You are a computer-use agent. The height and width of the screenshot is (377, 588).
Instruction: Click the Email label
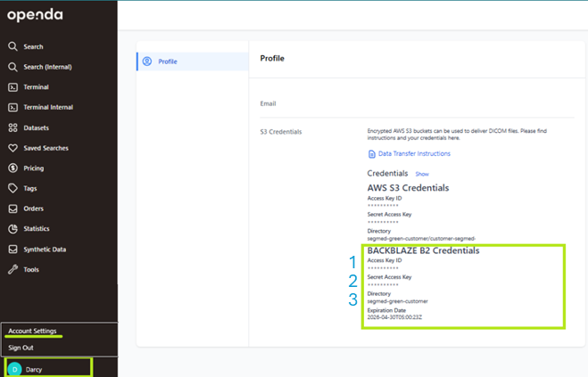point(268,103)
